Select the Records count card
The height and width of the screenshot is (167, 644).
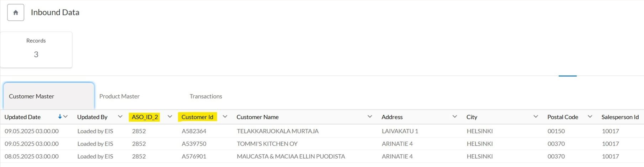(x=36, y=50)
